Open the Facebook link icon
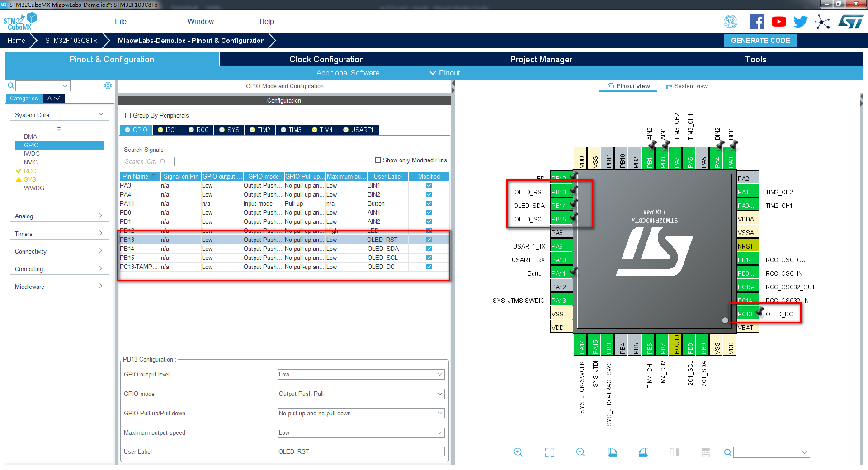 pos(757,22)
